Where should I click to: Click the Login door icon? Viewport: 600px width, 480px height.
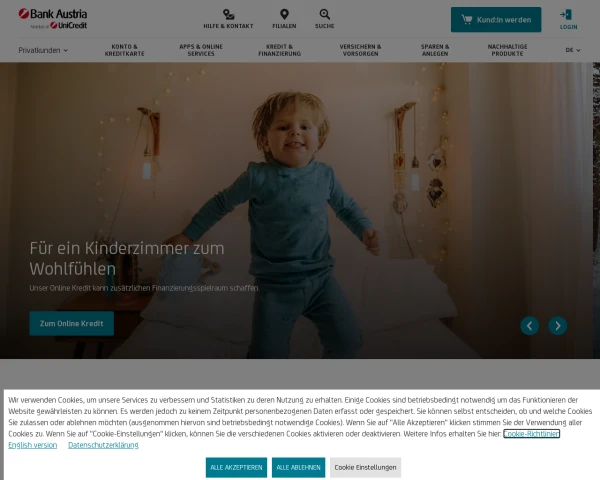pos(566,15)
